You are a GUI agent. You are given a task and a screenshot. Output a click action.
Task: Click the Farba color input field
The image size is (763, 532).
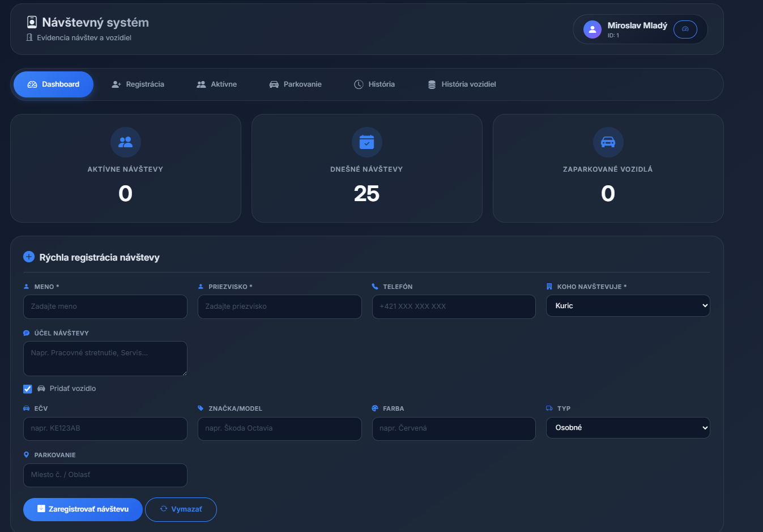(x=454, y=429)
